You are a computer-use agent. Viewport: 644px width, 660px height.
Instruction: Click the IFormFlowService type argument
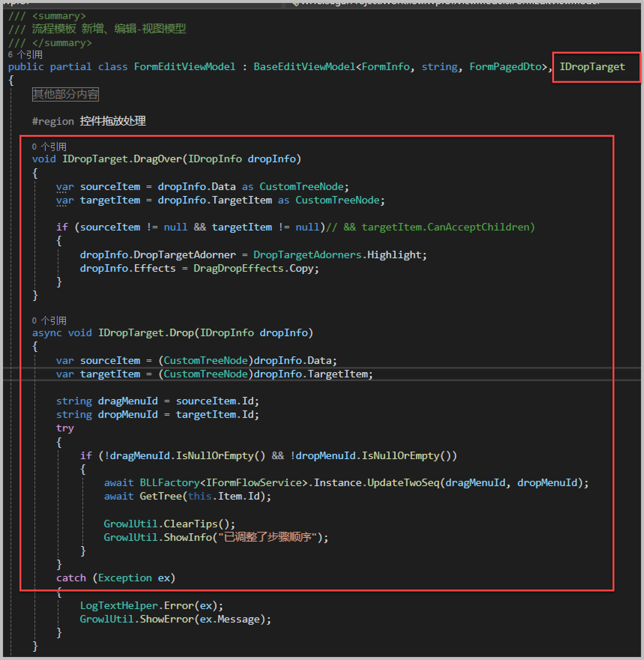pyautogui.click(x=254, y=483)
